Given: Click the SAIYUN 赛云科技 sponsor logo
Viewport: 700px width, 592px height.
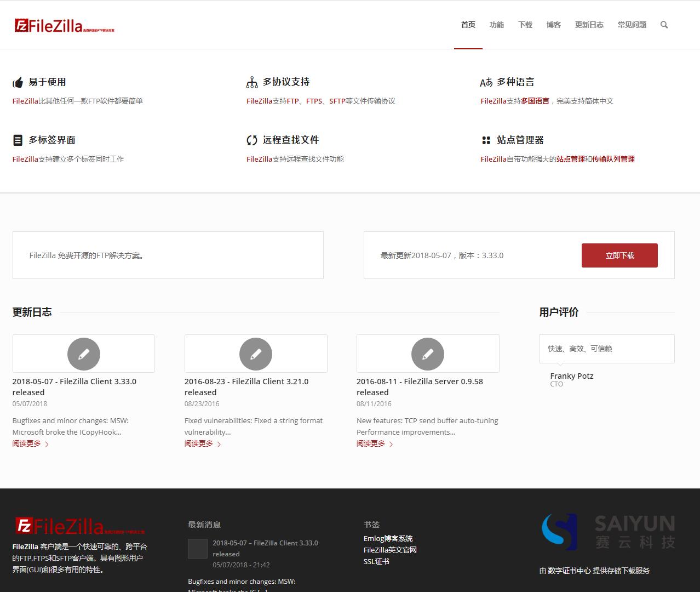Looking at the screenshot, I should coord(608,532).
